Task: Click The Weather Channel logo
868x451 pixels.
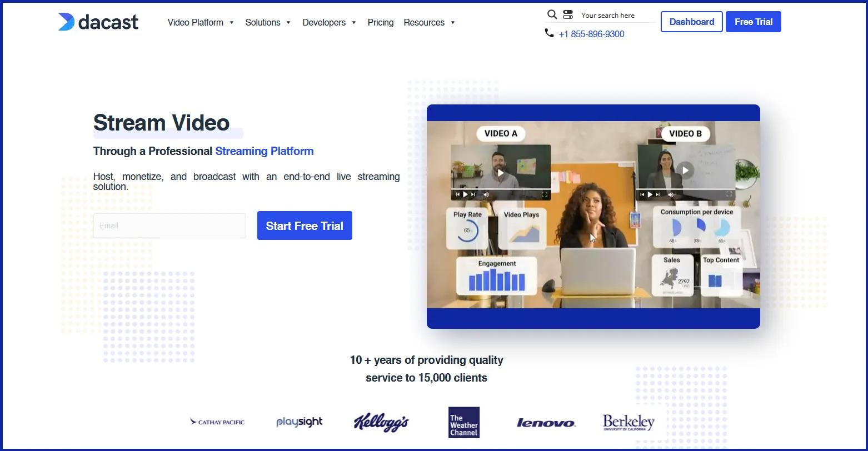Action: pyautogui.click(x=464, y=422)
